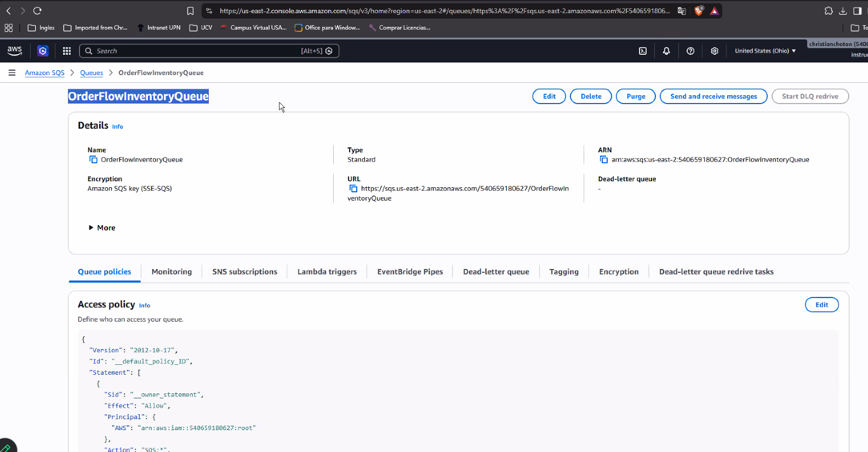Open the EventBridge Pipes tab
Viewport: 868px width, 452px height.
point(410,272)
